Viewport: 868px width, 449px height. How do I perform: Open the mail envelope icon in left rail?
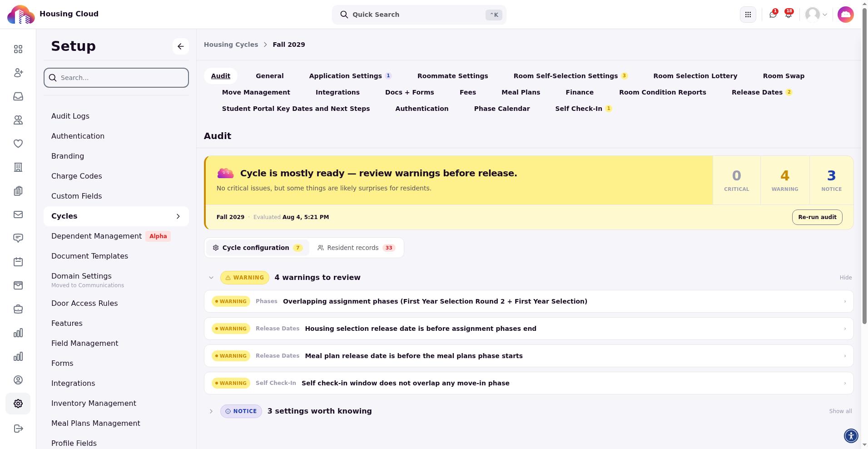pyautogui.click(x=18, y=215)
